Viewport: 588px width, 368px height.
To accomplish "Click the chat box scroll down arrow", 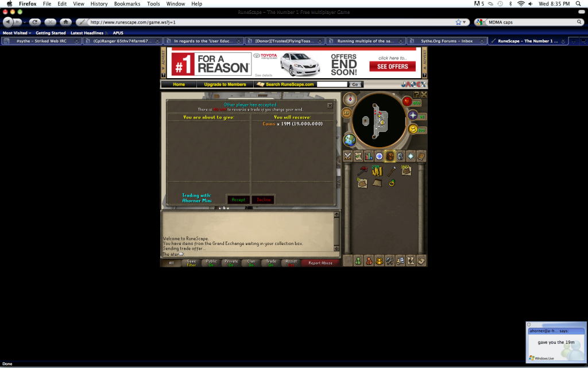I will coord(336,248).
